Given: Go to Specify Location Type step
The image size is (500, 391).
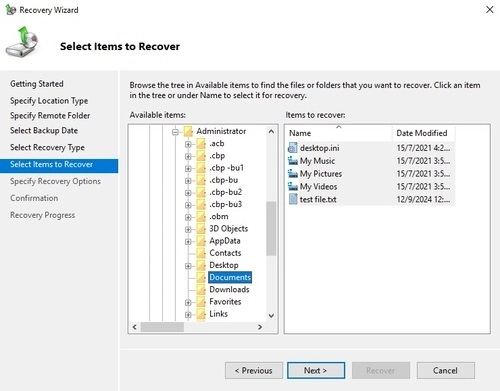Looking at the screenshot, I should tap(49, 101).
